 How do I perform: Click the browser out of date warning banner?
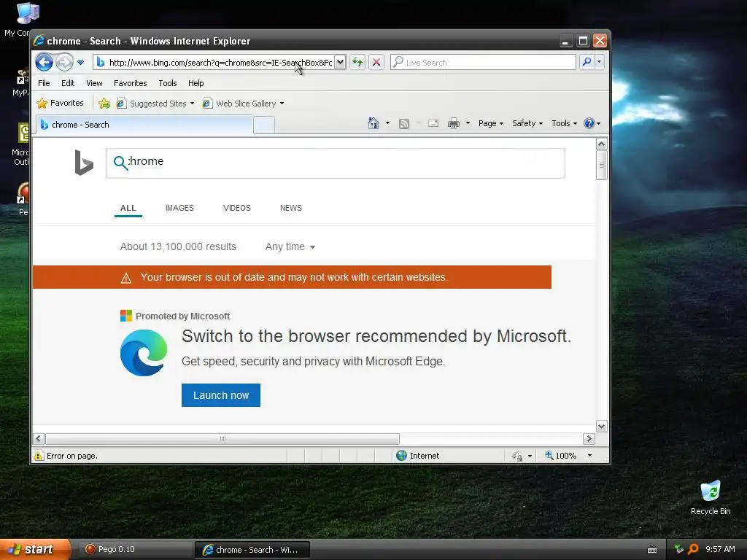pos(292,277)
